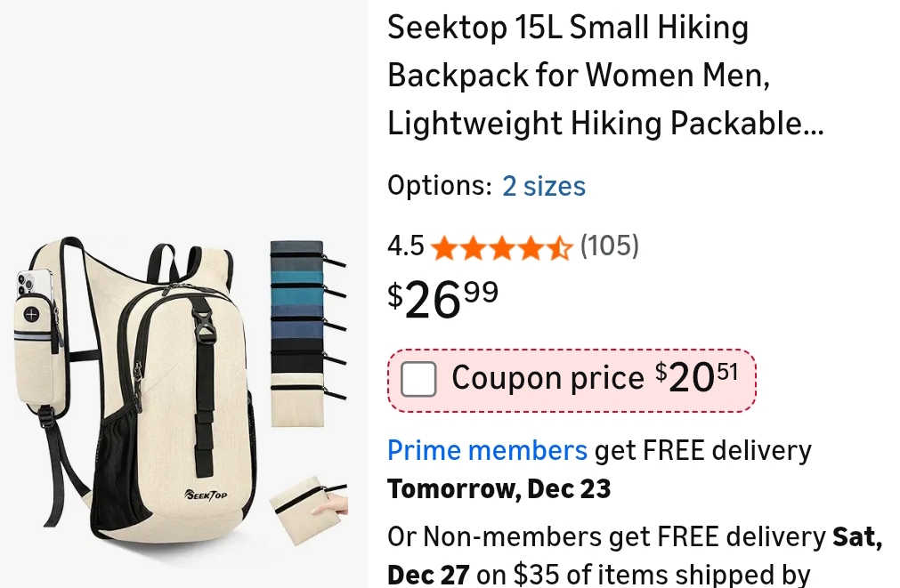Open the Seektop 15L Hiking Backpack title link
900x588 pixels.
click(x=605, y=77)
